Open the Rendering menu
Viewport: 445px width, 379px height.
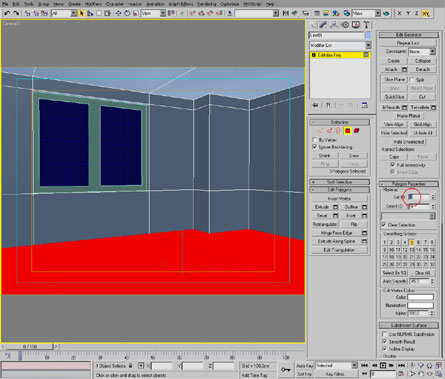206,4
